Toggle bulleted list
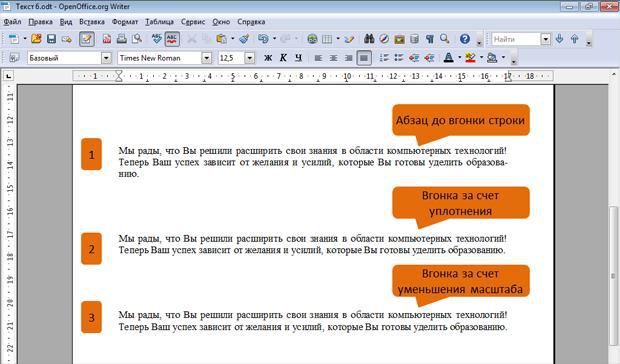 point(399,58)
